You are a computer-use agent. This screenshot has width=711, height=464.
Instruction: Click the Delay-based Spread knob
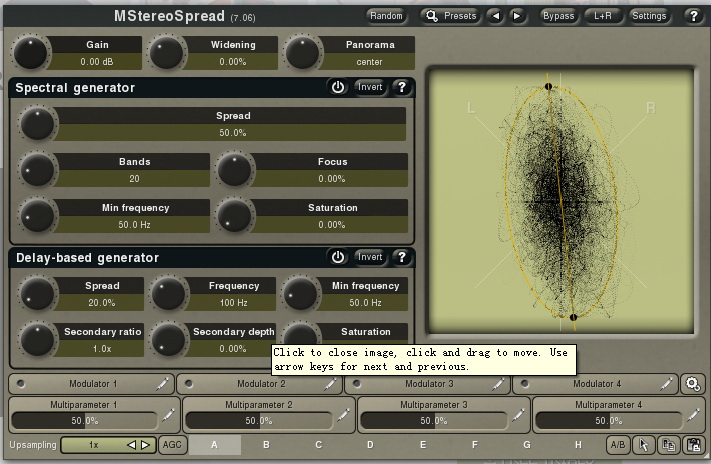[x=37, y=294]
